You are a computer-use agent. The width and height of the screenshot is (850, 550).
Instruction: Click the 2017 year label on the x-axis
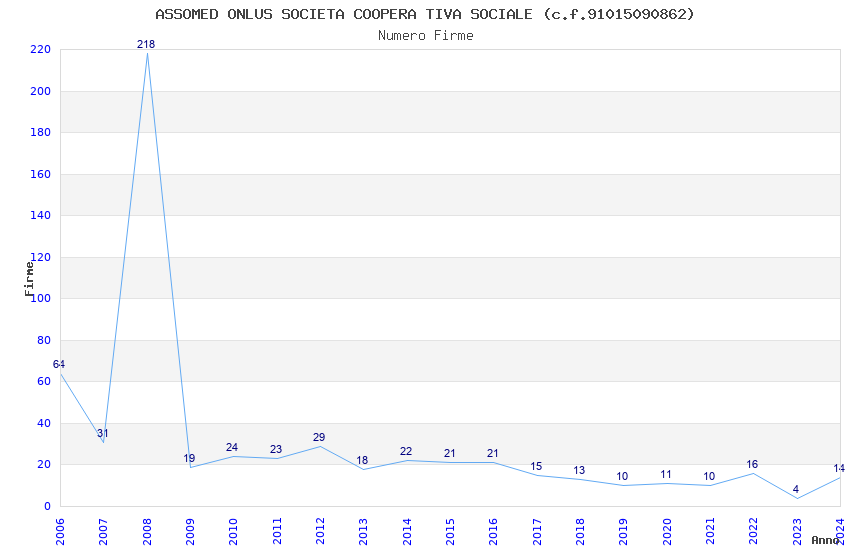537,532
